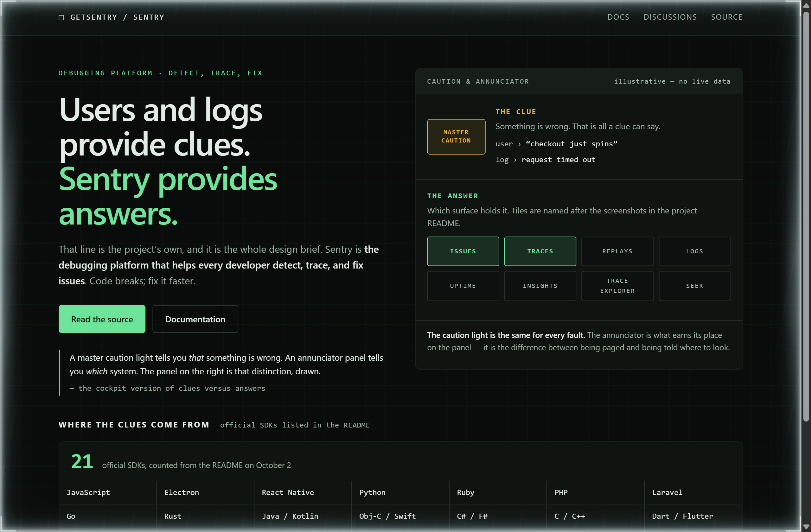Image resolution: width=811 pixels, height=532 pixels.
Task: Select the TRACE EXPLORER tile
Action: coord(617,286)
